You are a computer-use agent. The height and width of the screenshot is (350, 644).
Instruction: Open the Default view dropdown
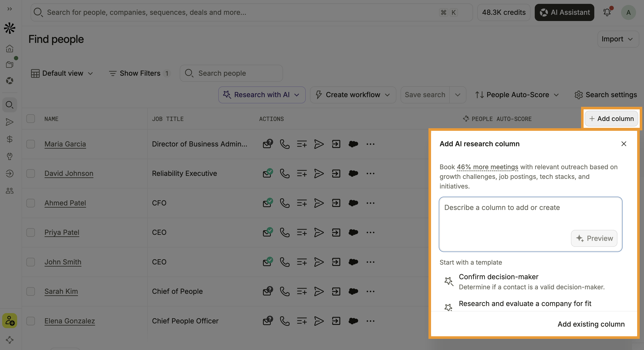tap(62, 73)
